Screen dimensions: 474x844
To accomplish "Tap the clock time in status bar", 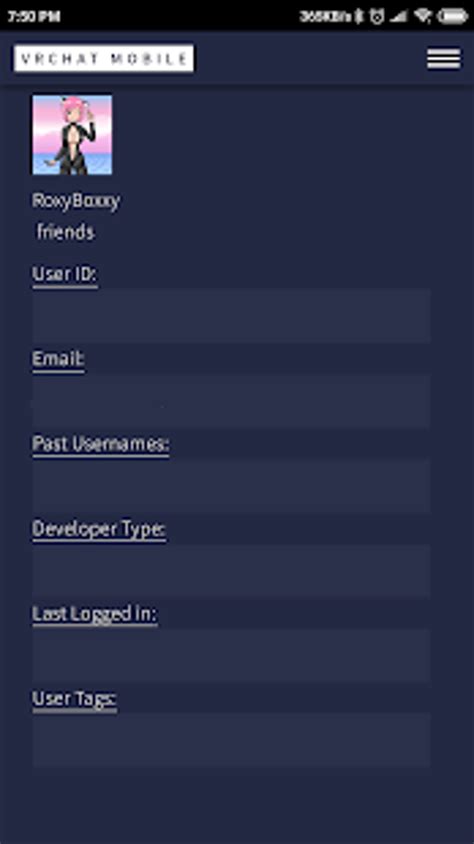I will [33, 16].
